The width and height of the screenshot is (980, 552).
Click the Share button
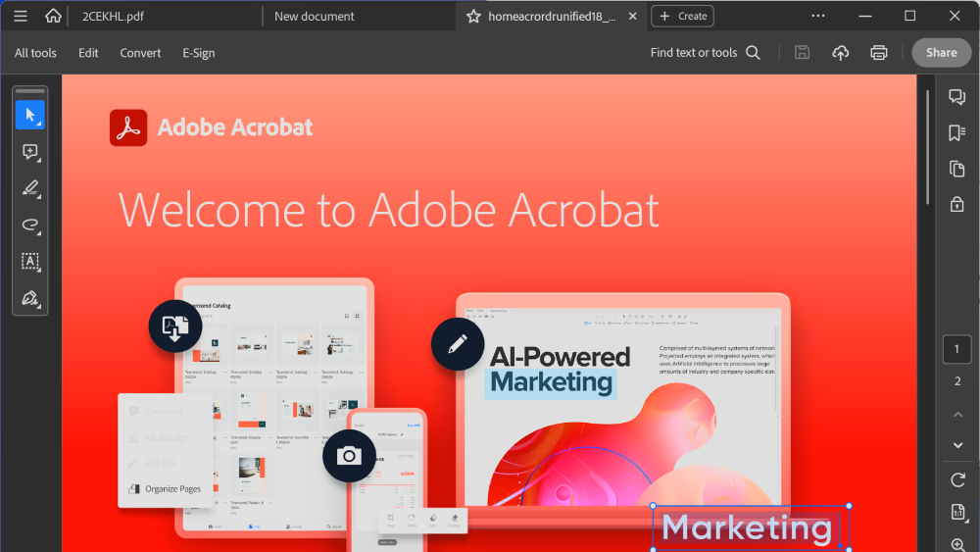941,53
